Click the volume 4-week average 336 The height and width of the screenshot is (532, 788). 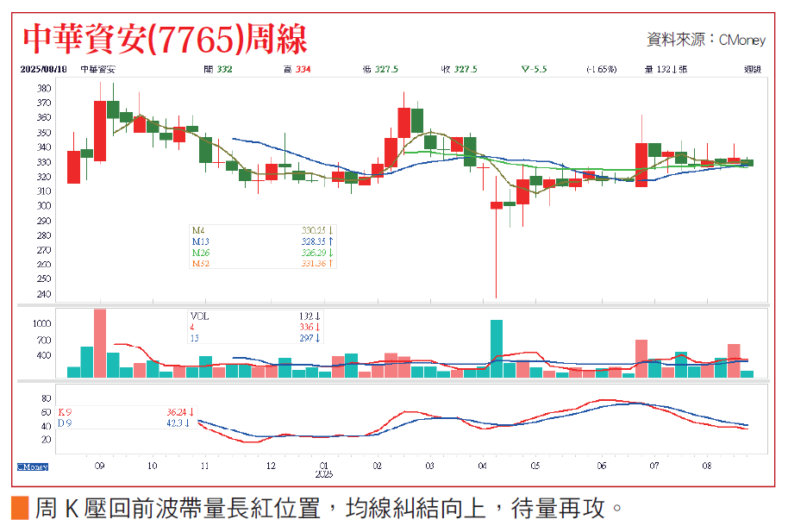(x=306, y=328)
